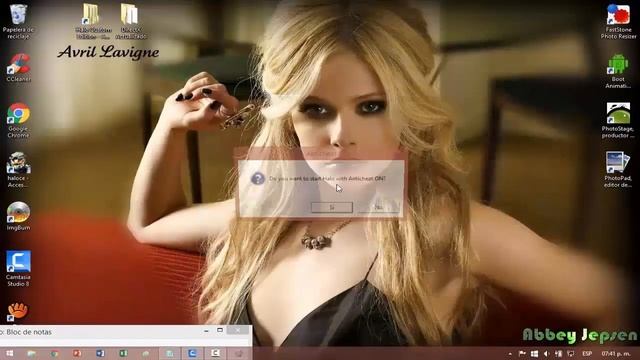Open the Papelera de reciclaje icon
The width and height of the screenshot is (640, 360).
18,21
